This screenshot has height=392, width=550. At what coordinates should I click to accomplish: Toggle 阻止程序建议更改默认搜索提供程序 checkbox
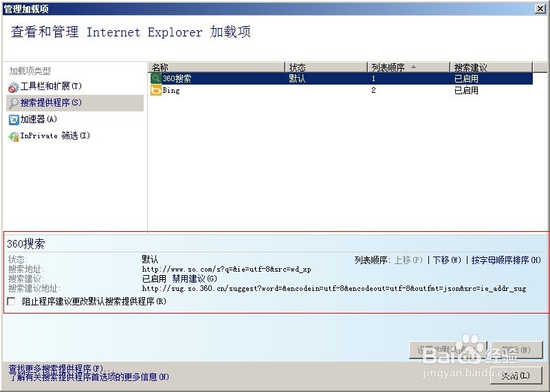pos(11,301)
